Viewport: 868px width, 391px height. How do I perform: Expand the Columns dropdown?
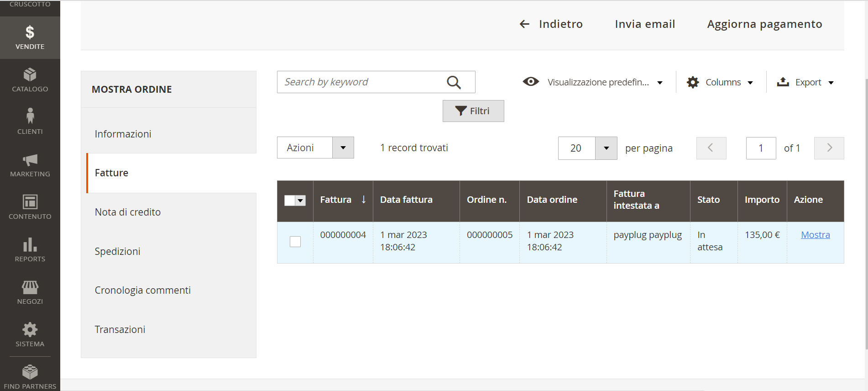(720, 82)
